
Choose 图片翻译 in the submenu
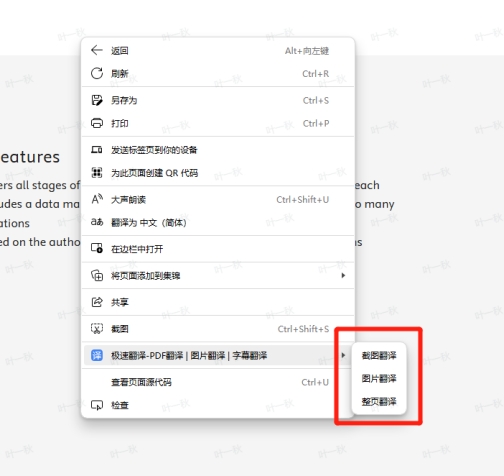[x=379, y=378]
